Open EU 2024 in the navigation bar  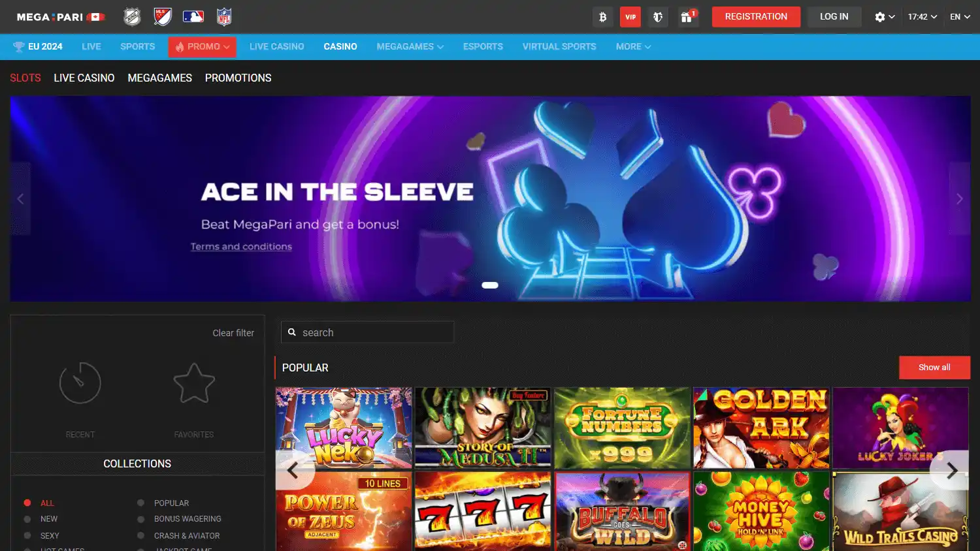click(38, 47)
